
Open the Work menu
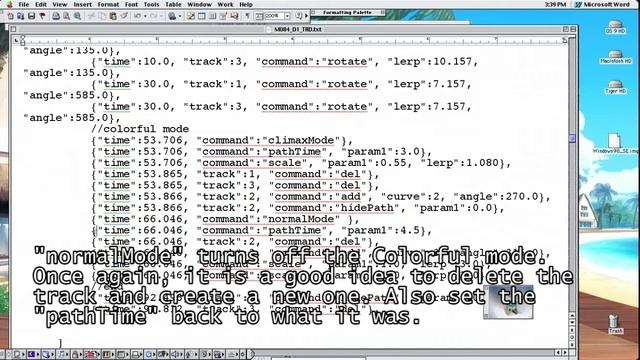(225, 4)
